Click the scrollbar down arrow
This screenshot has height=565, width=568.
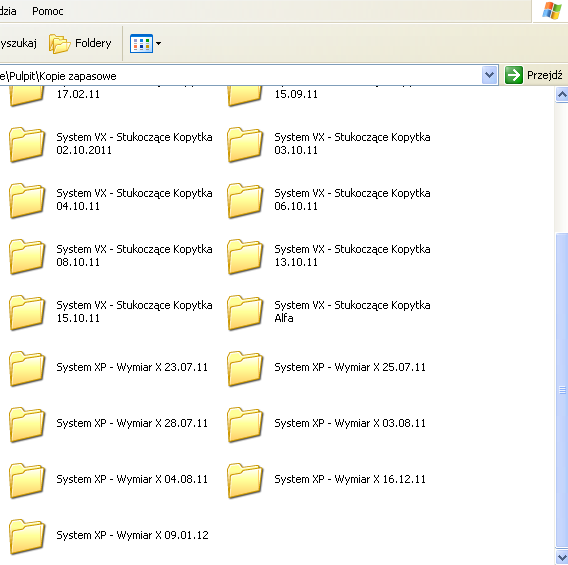(x=561, y=557)
